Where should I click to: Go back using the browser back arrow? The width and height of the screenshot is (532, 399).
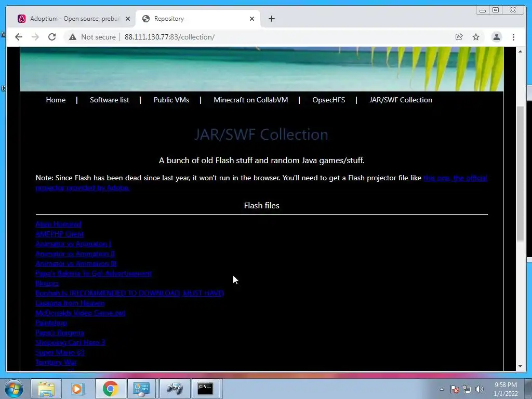pyautogui.click(x=19, y=37)
